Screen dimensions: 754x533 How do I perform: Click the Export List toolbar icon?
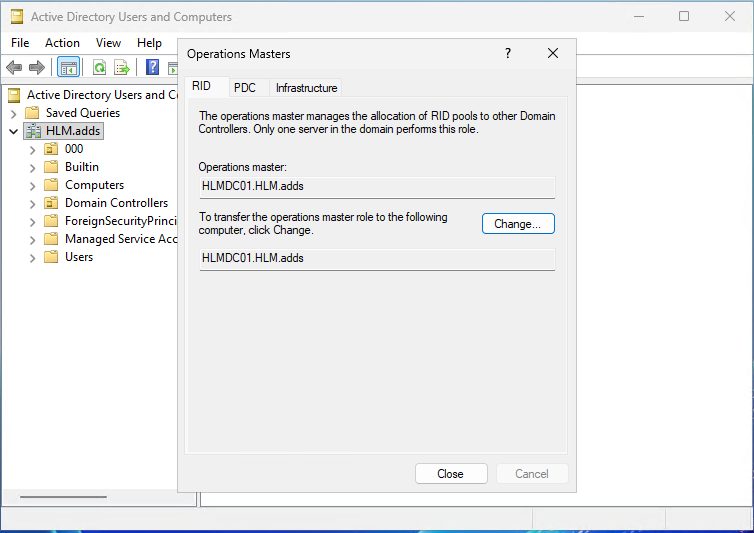[122, 67]
